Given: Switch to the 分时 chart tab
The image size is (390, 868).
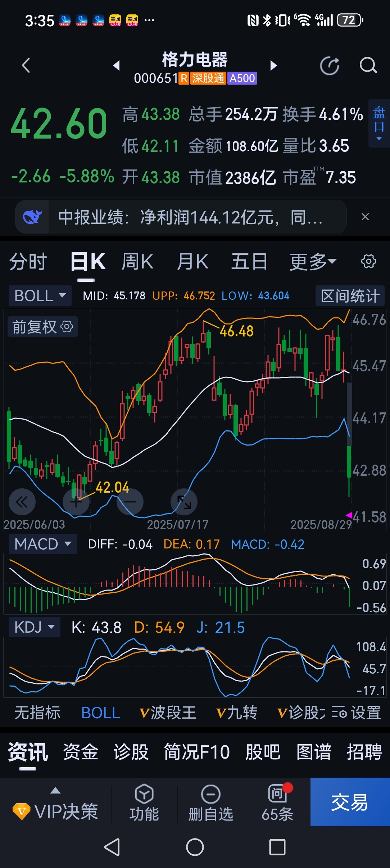Looking at the screenshot, I should click(28, 261).
